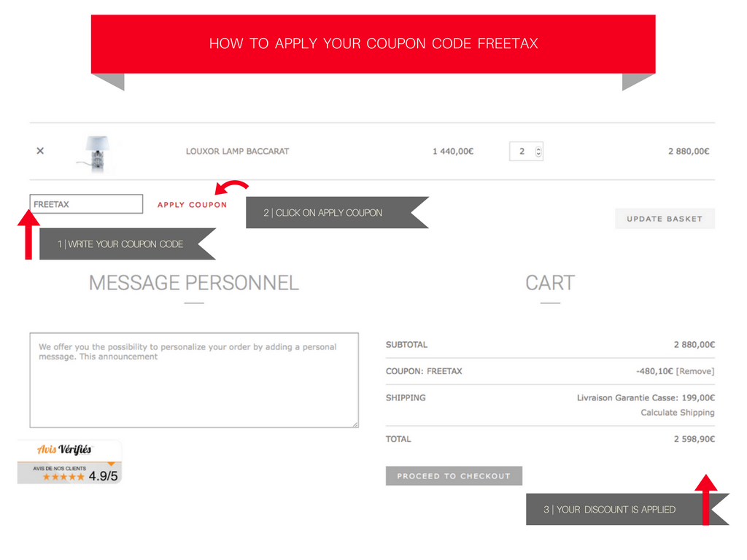Grab the message box resize handle
The height and width of the screenshot is (560, 747).
[x=355, y=424]
